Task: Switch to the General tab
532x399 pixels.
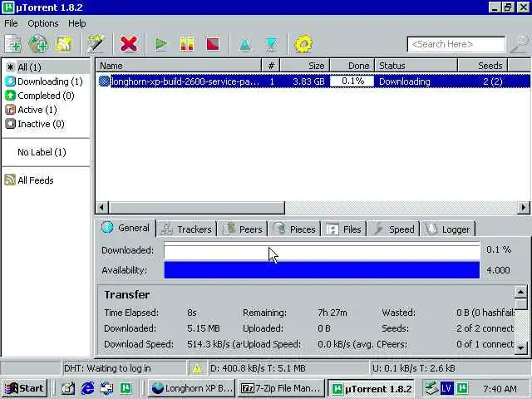Action: click(x=126, y=228)
